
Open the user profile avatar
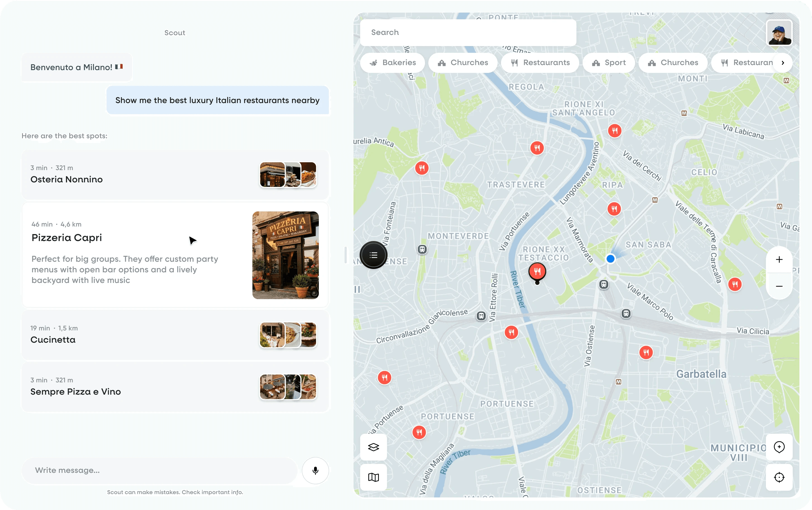[779, 32]
